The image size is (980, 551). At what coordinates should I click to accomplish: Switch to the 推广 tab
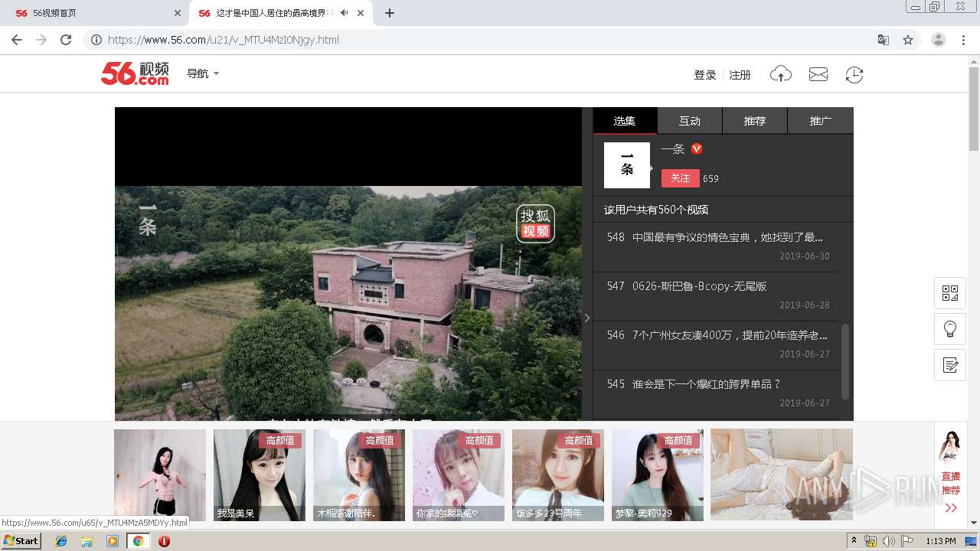pos(821,121)
